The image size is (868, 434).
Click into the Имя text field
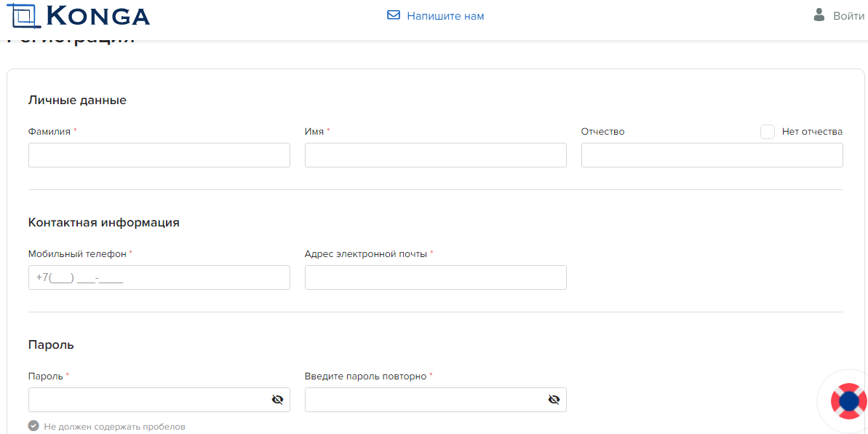[435, 155]
